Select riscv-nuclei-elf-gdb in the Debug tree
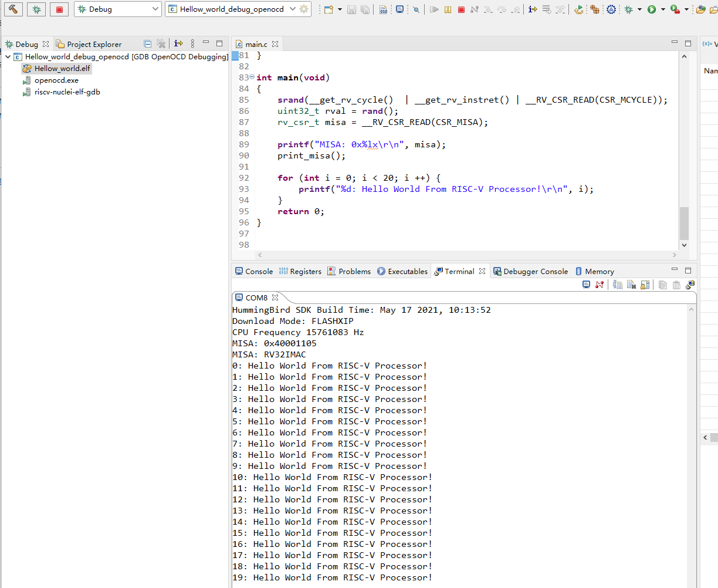 pos(62,92)
